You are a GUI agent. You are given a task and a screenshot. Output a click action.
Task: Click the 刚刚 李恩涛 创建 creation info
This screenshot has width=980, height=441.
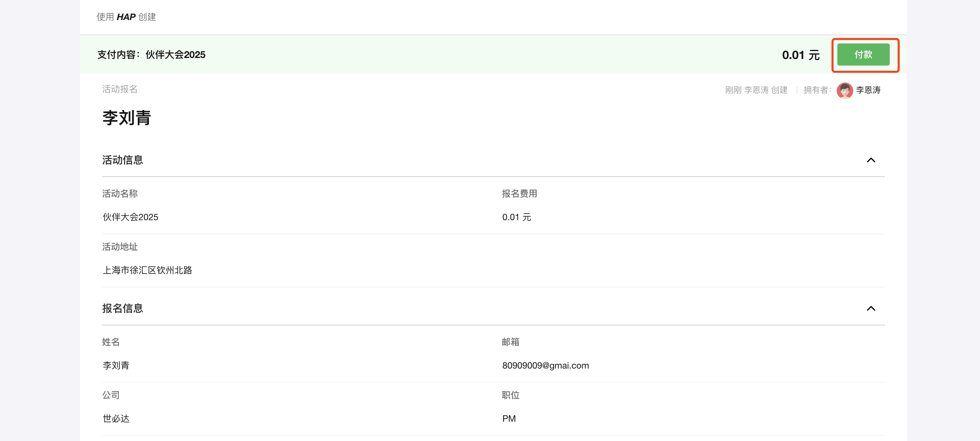756,90
